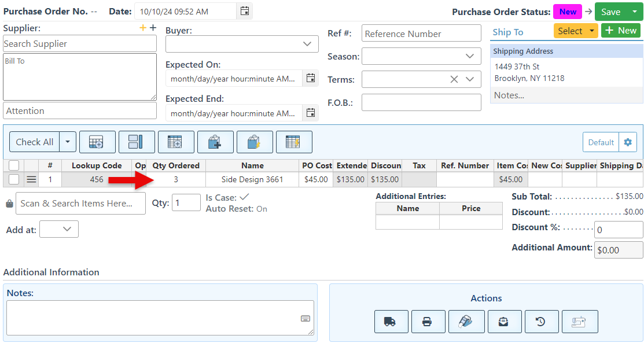The height and width of the screenshot is (343, 644).
Task: Expand the Season dropdown
Action: (x=421, y=56)
